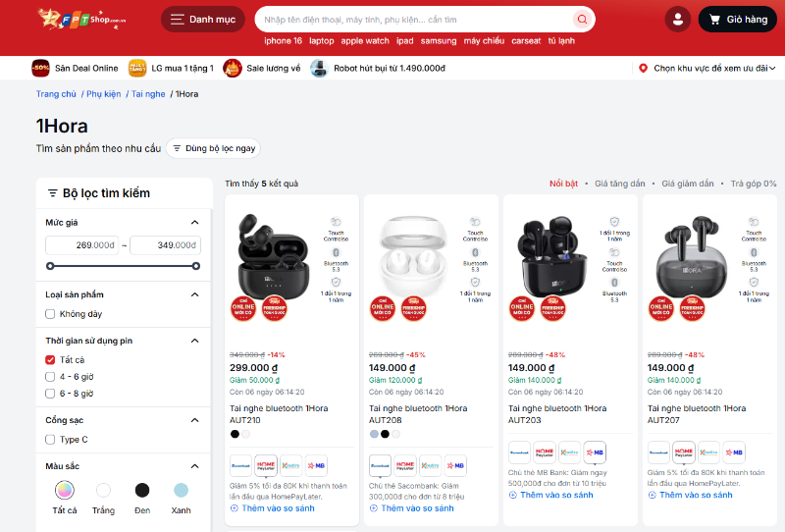Screen dimensions: 785x532
Task: Add AUT203 to comparison
Action: [x=551, y=495]
